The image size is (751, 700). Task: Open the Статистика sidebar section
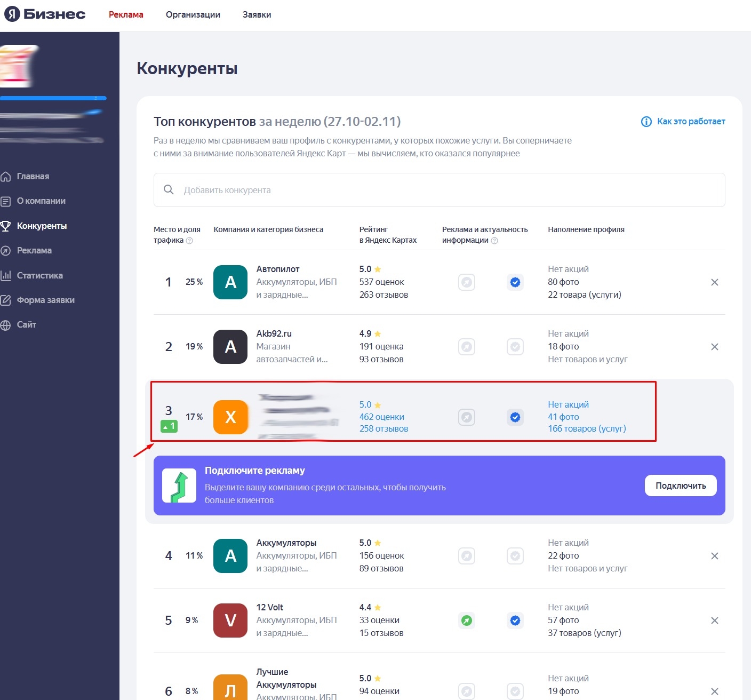(39, 276)
